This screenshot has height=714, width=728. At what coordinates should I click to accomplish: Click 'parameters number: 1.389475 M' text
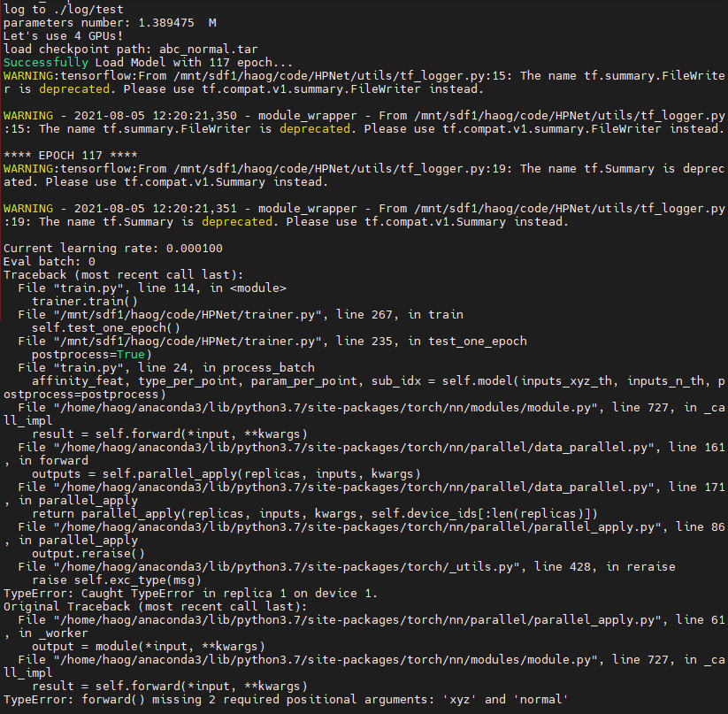point(110,23)
